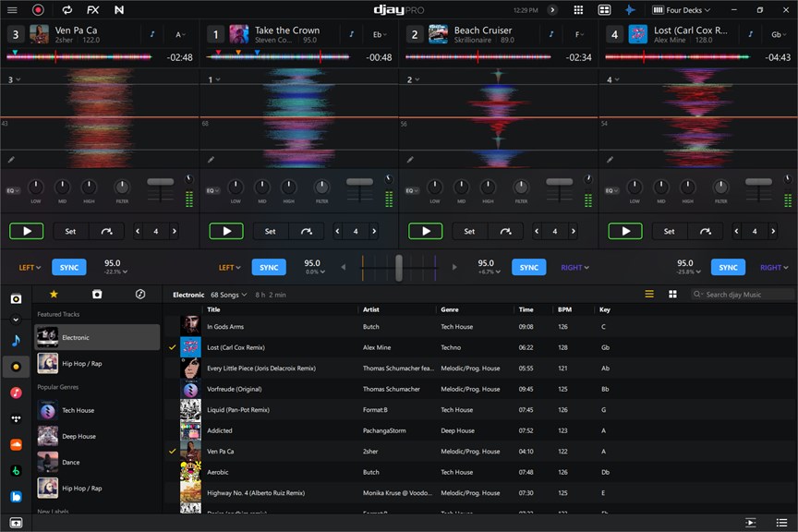798x532 pixels.
Task: Click deck 2 Beach Cruiser album artwork
Action: pos(438,34)
